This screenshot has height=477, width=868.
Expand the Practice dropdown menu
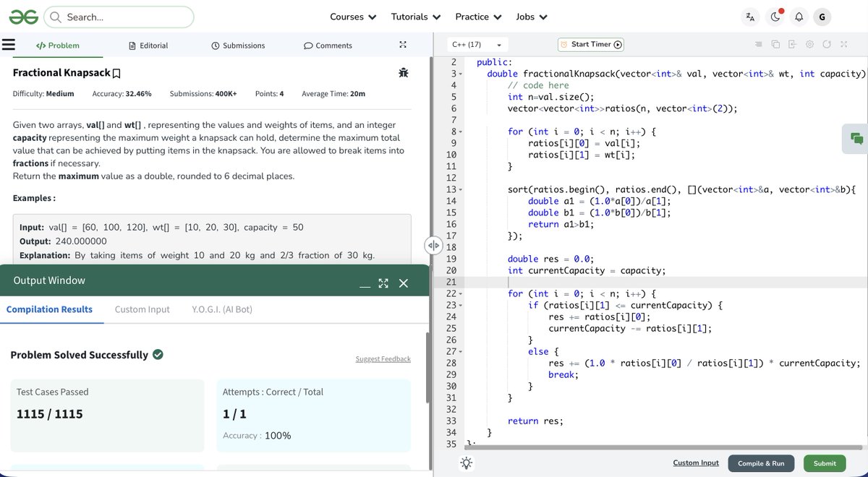click(x=478, y=17)
